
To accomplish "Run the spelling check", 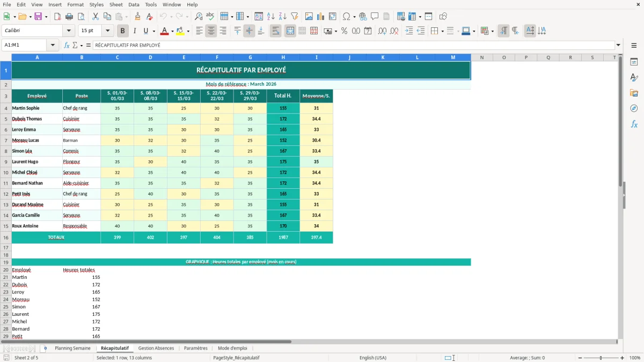I will 210,17.
